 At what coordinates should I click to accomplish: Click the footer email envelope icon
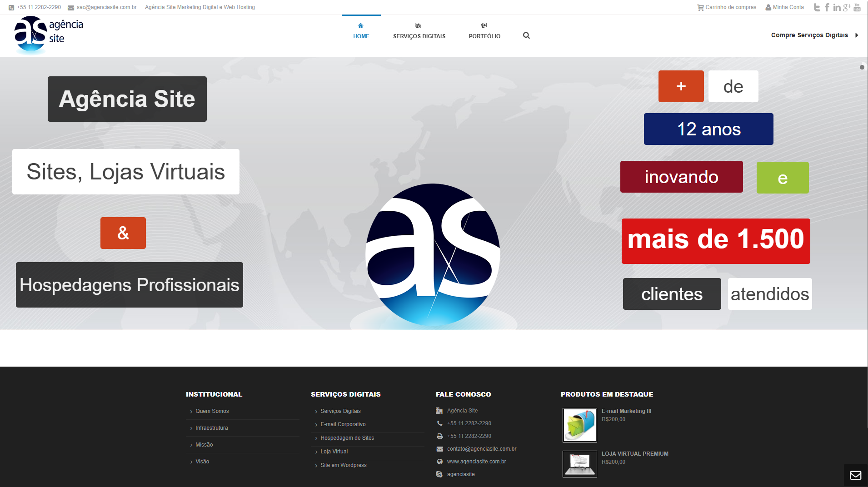(439, 449)
